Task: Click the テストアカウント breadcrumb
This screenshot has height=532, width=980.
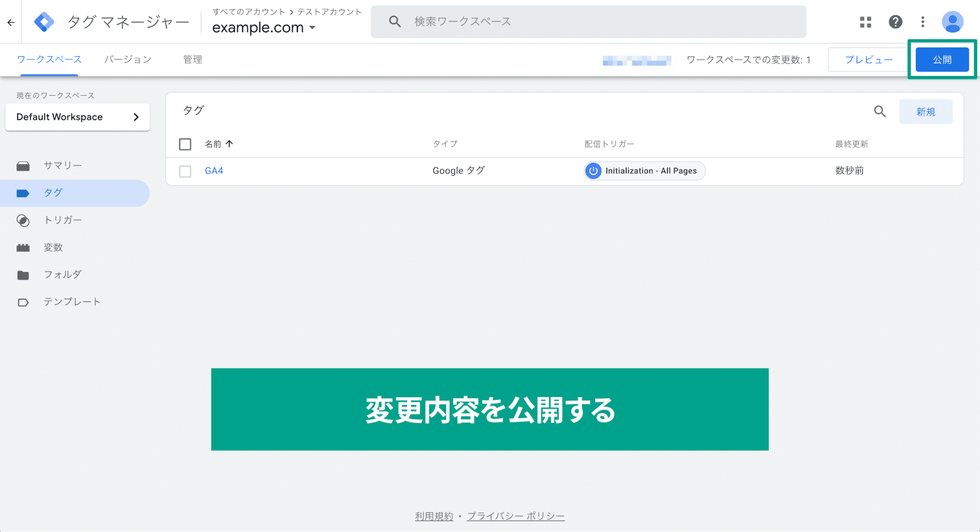Action: pos(329,12)
